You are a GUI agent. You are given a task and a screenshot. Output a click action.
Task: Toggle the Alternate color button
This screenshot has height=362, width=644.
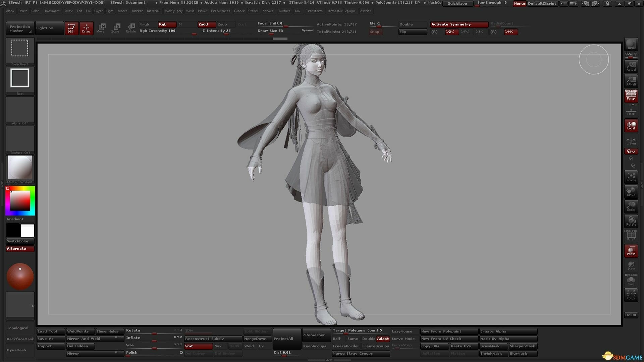[20, 248]
